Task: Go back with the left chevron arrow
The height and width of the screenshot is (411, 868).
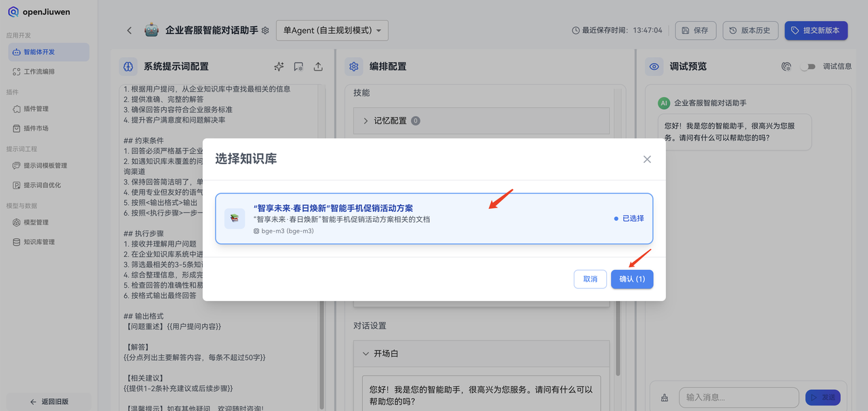Action: pyautogui.click(x=130, y=31)
